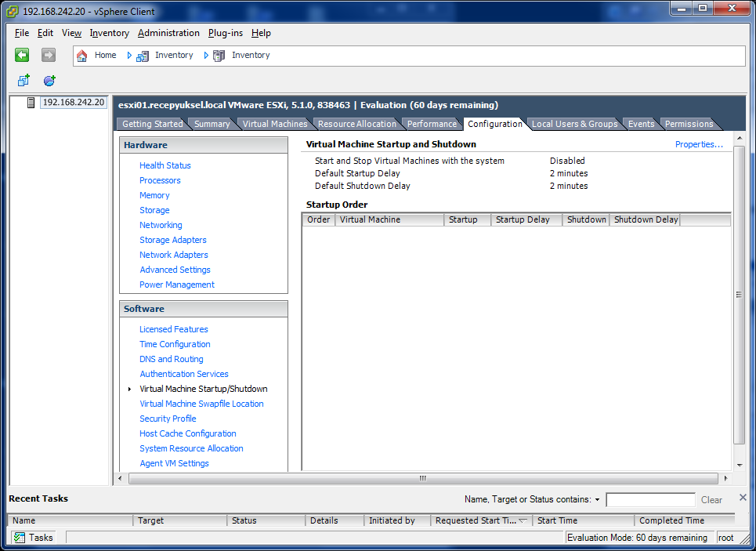Close the Recent Tasks panel
756x551 pixels.
743,498
